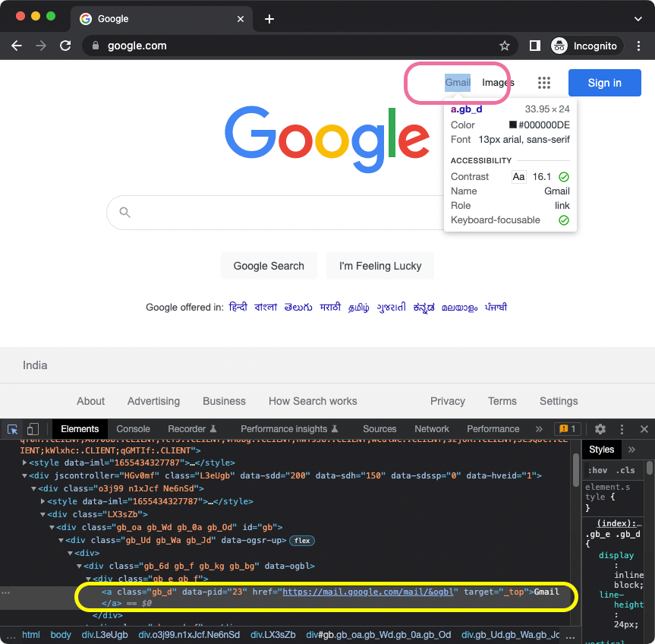Select the Styles pane tab

(601, 450)
